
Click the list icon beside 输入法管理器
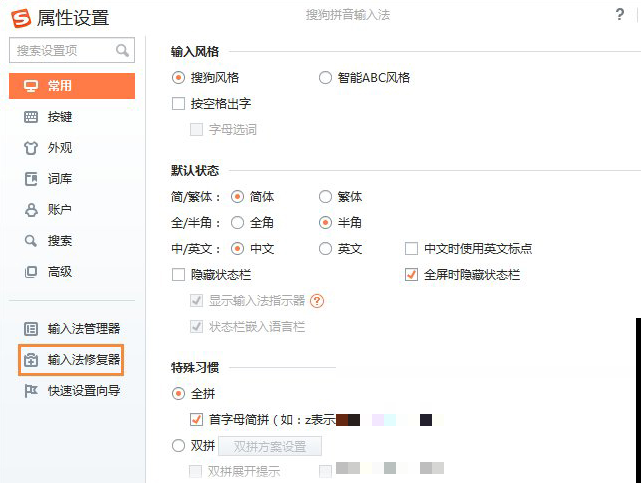tap(31, 329)
